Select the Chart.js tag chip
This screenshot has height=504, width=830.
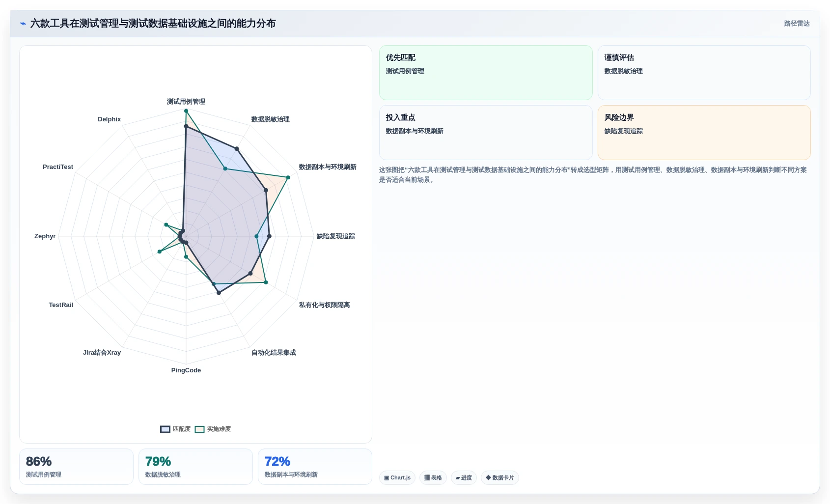(x=397, y=477)
